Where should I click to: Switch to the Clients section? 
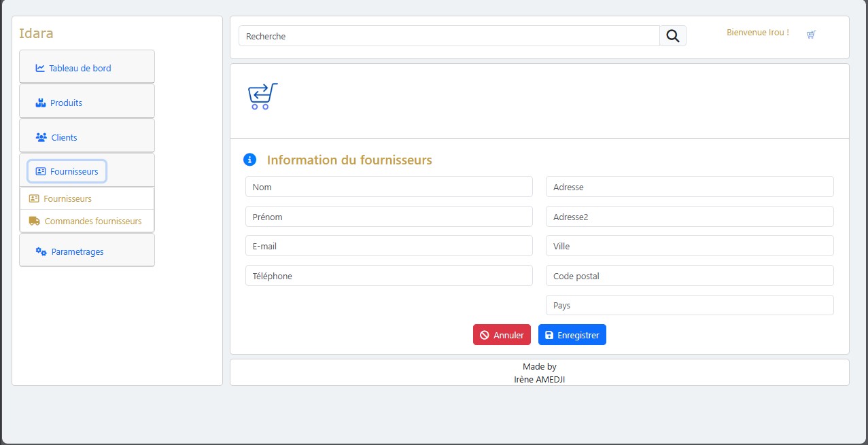pyautogui.click(x=65, y=137)
